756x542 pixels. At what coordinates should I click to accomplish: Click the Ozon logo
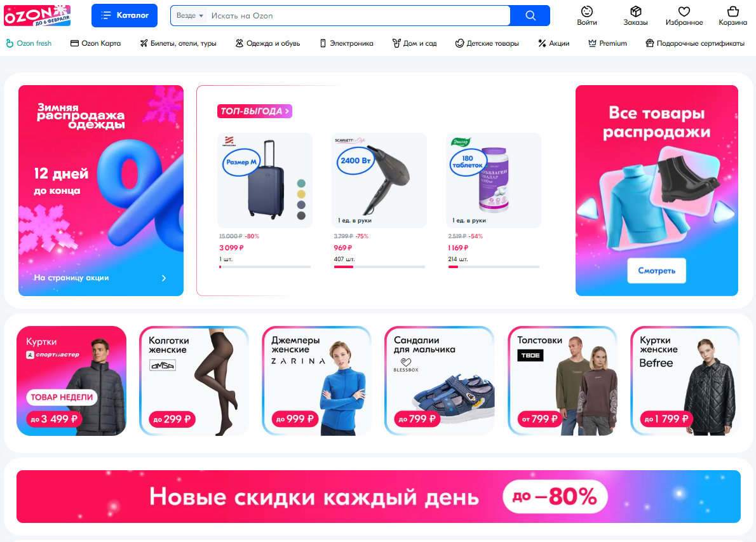[37, 15]
